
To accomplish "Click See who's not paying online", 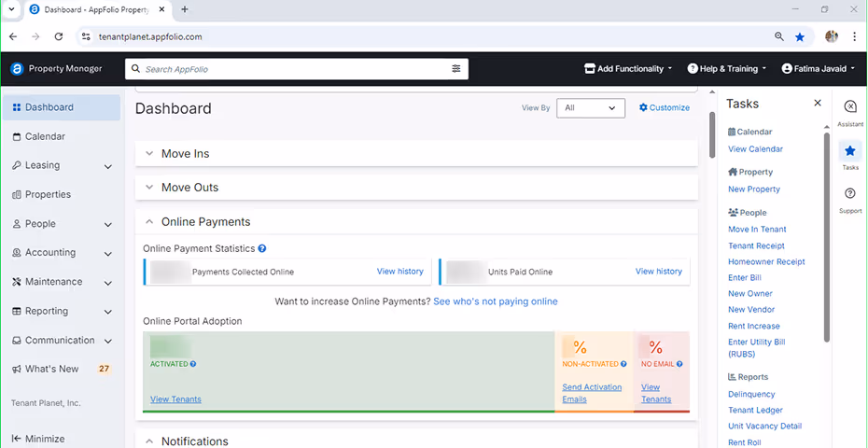I will point(496,301).
